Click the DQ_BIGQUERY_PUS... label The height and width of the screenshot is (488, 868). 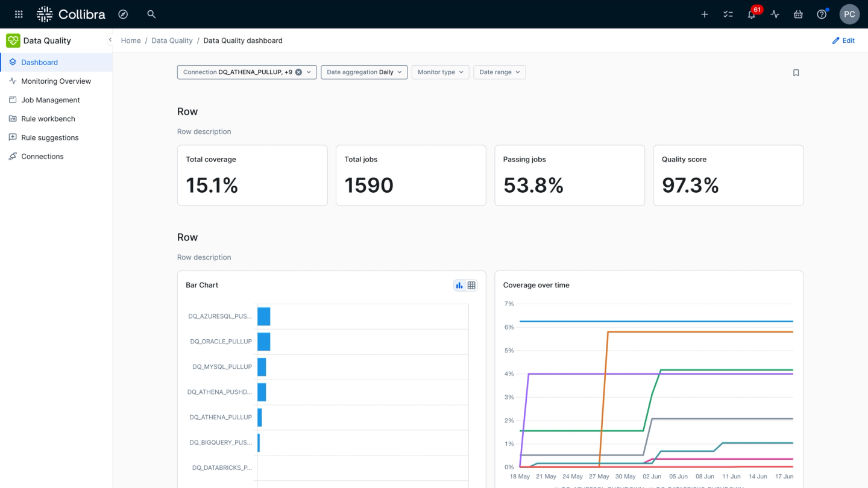coord(221,442)
